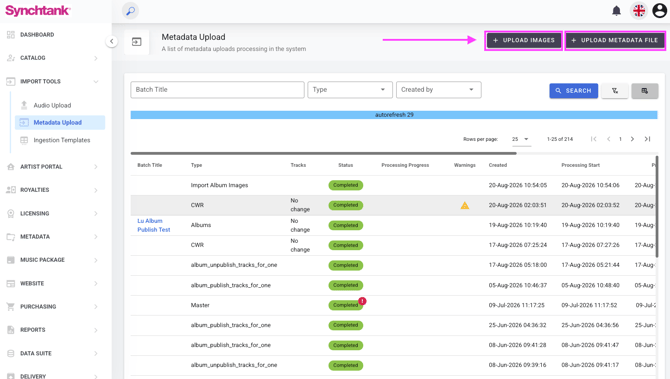Image resolution: width=670 pixels, height=379 pixels.
Task: Click the Data Suite sidebar icon
Action: point(11,353)
